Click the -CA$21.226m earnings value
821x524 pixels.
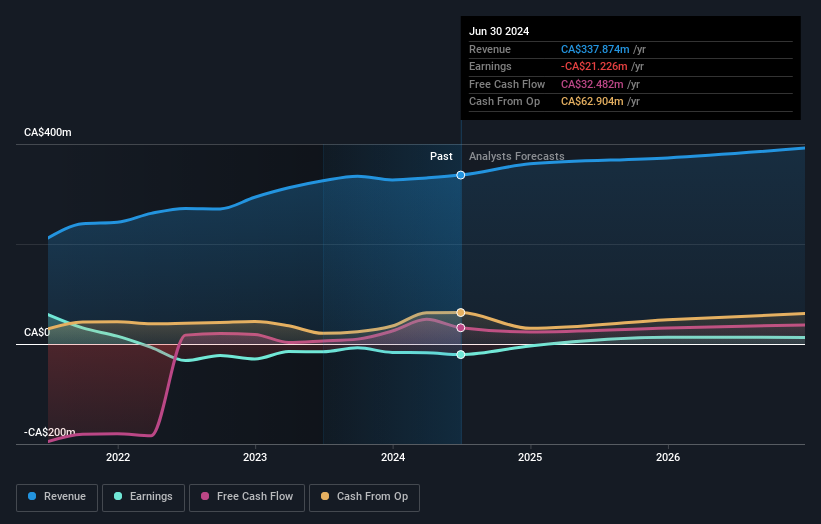point(594,66)
